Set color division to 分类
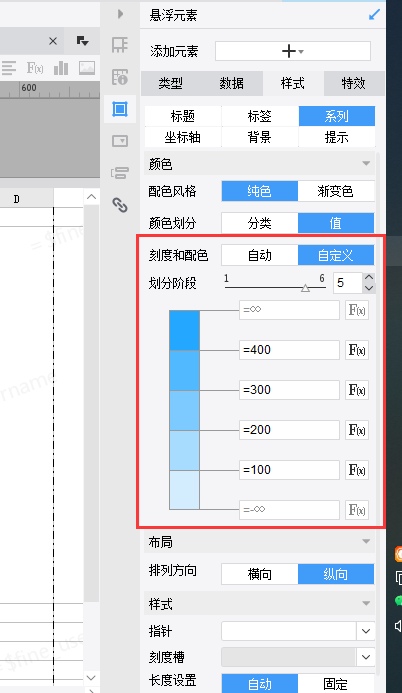This screenshot has height=693, width=402. point(260,223)
